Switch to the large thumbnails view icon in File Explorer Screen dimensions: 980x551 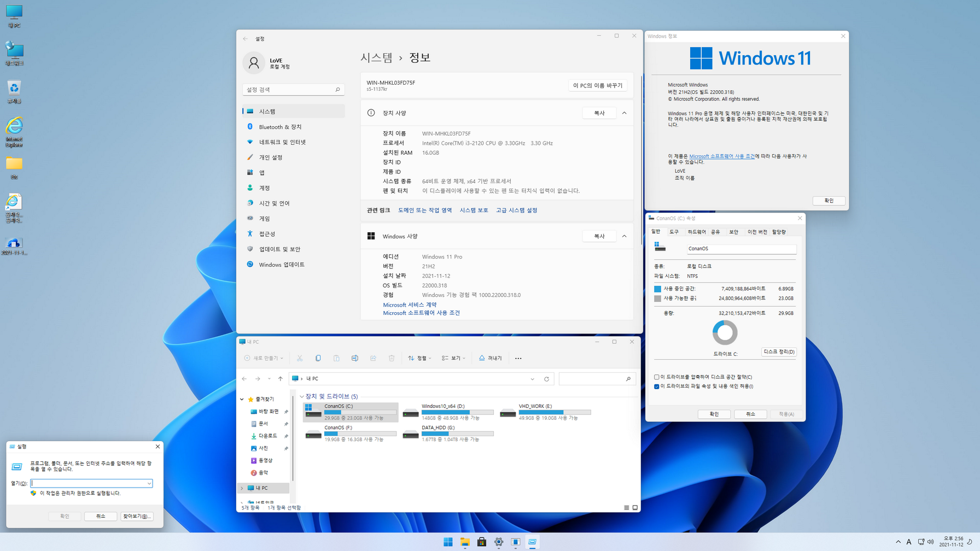635,508
